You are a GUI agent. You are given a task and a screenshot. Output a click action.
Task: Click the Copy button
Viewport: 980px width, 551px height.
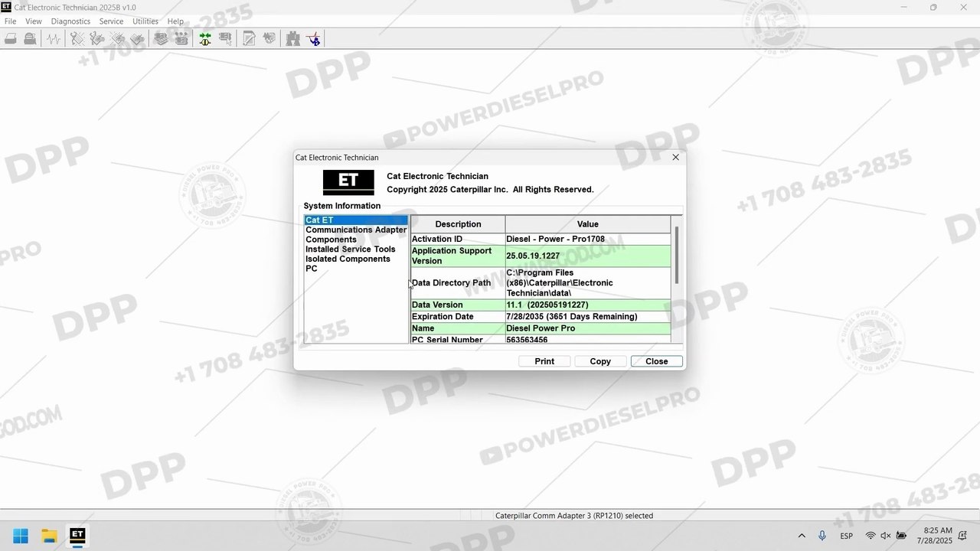pos(600,361)
